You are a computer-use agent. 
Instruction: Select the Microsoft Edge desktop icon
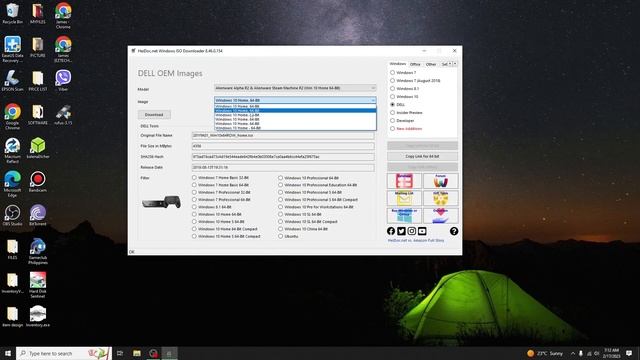pos(12,184)
